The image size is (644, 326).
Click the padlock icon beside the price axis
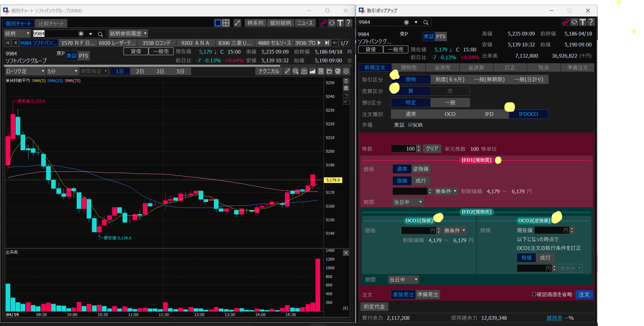346,88
